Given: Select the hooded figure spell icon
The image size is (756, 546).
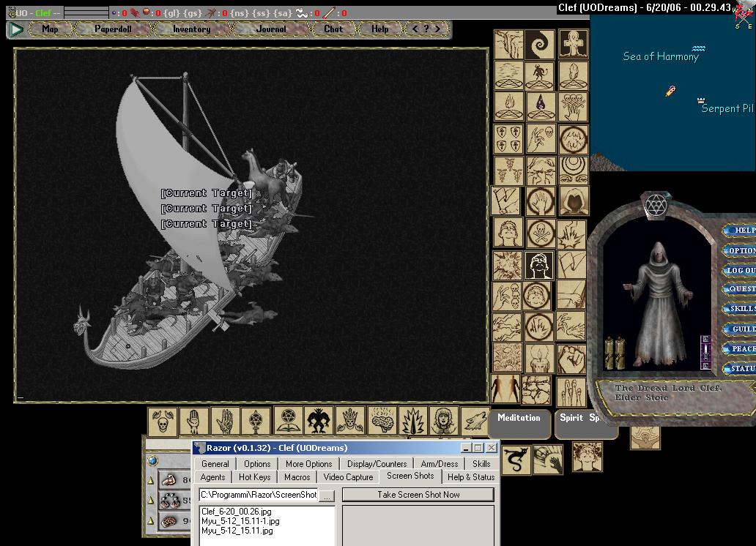Looking at the screenshot, I should point(574,201).
